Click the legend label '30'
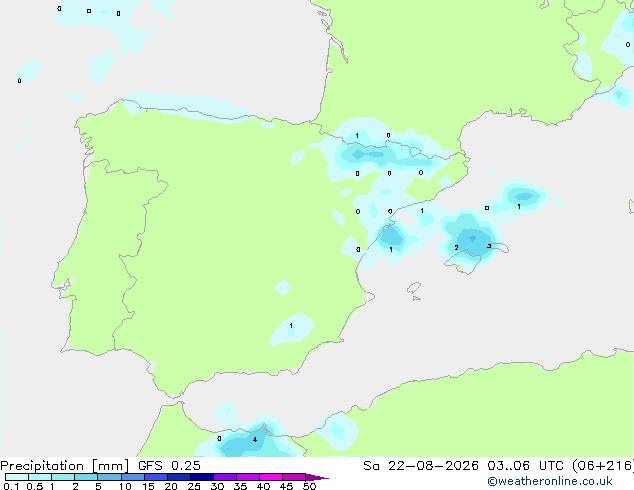This screenshot has width=634, height=490. pos(217,486)
